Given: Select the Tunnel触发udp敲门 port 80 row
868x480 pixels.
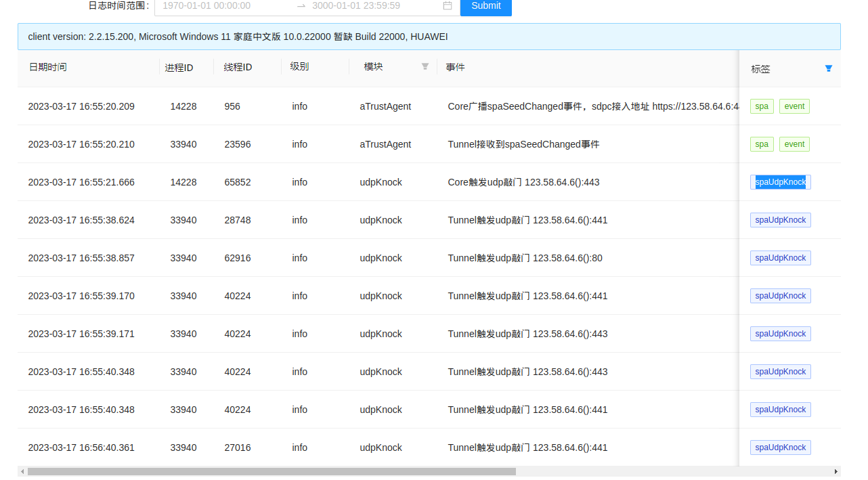Looking at the screenshot, I should point(525,258).
